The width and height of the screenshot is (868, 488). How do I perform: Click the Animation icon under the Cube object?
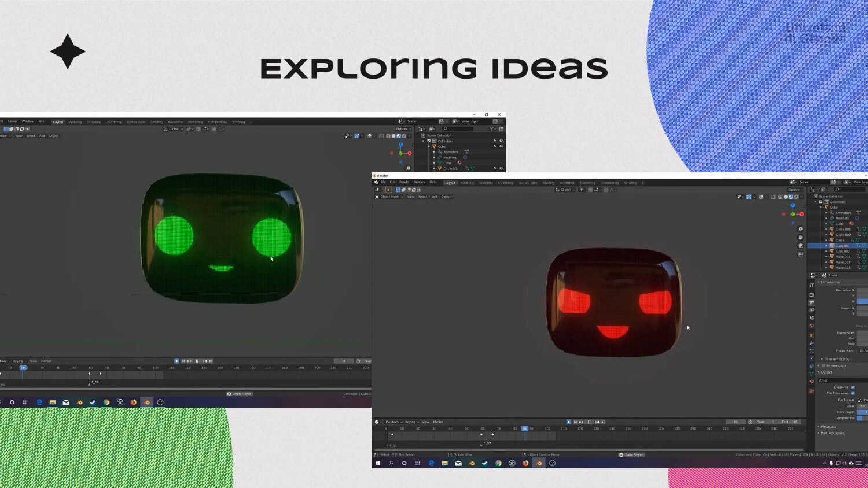tap(833, 213)
